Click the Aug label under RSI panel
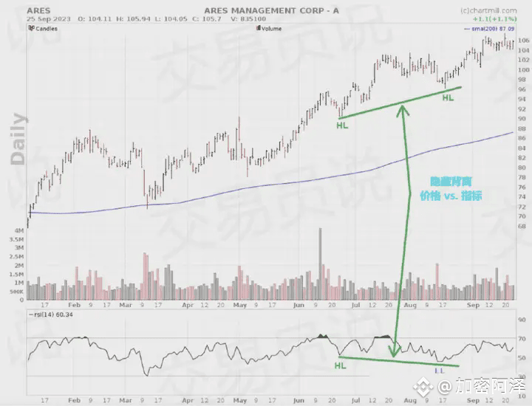 (410, 400)
